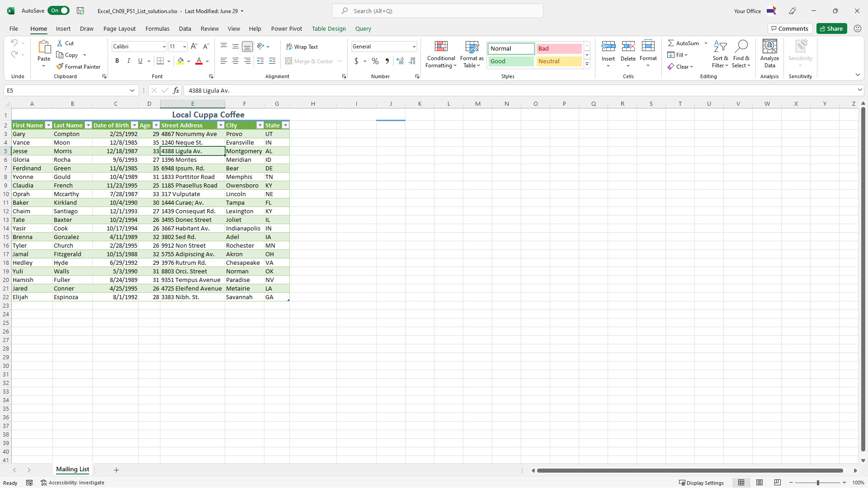Viewport: 868px width, 488px height.
Task: Launch Analyze Data
Action: (769, 53)
